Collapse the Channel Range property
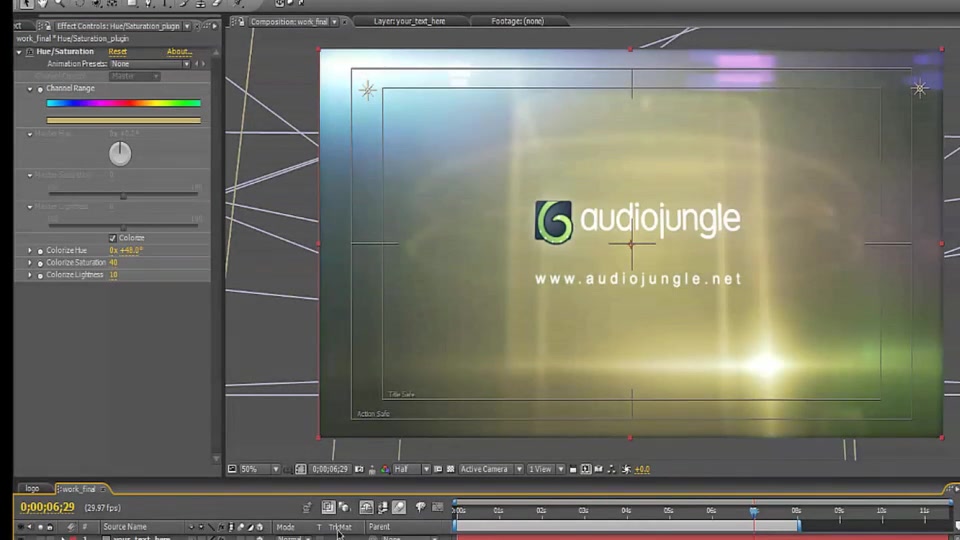The width and height of the screenshot is (960, 540). tap(30, 89)
